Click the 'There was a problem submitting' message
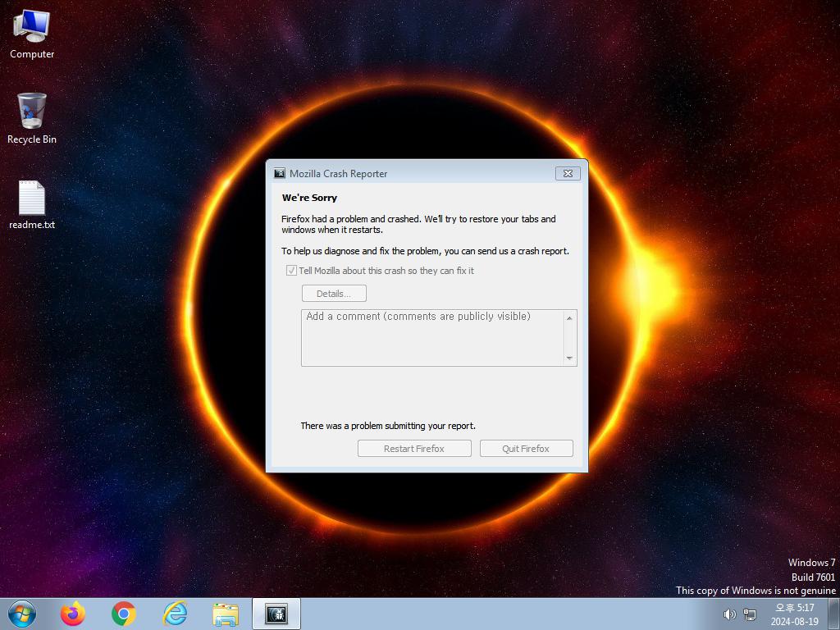Image resolution: width=840 pixels, height=630 pixels. click(388, 426)
